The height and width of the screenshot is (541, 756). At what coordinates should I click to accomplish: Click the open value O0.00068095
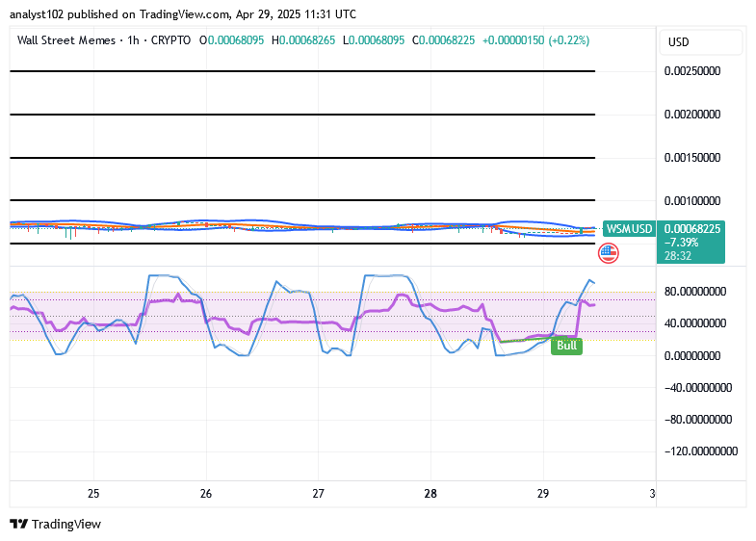coord(232,40)
